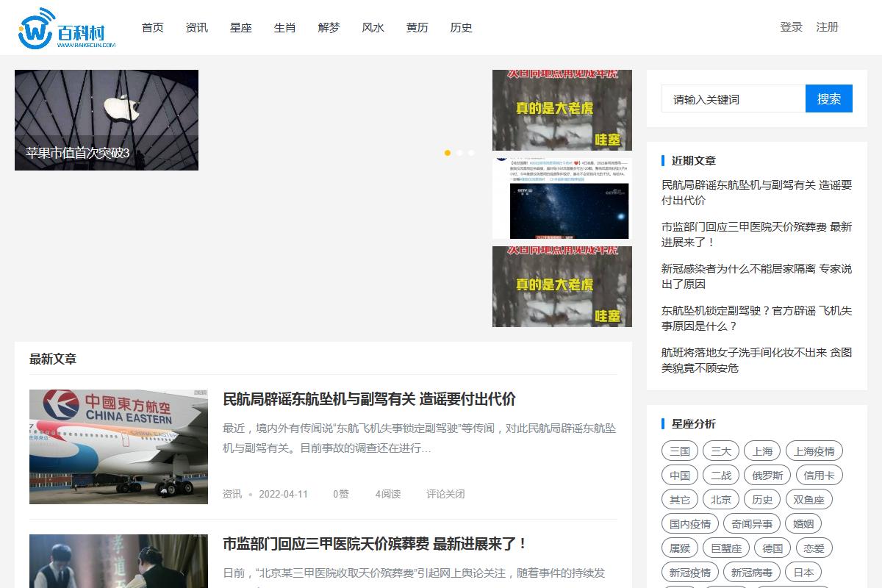Select the 三国 tag
Viewport: 882px width, 588px height.
click(680, 451)
